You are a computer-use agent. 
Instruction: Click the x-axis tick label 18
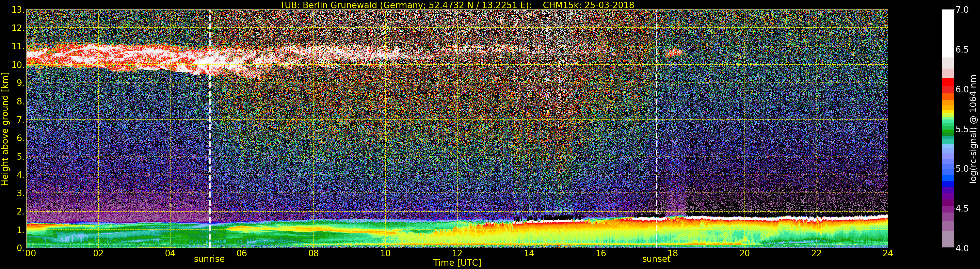click(673, 253)
